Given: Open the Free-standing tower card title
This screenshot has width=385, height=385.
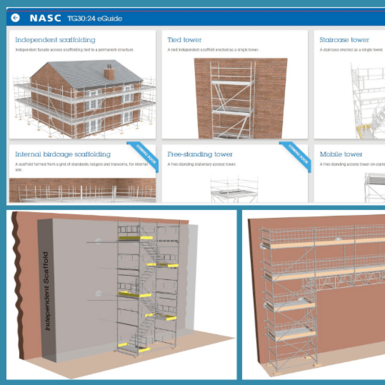Looking at the screenshot, I should coord(200,154).
